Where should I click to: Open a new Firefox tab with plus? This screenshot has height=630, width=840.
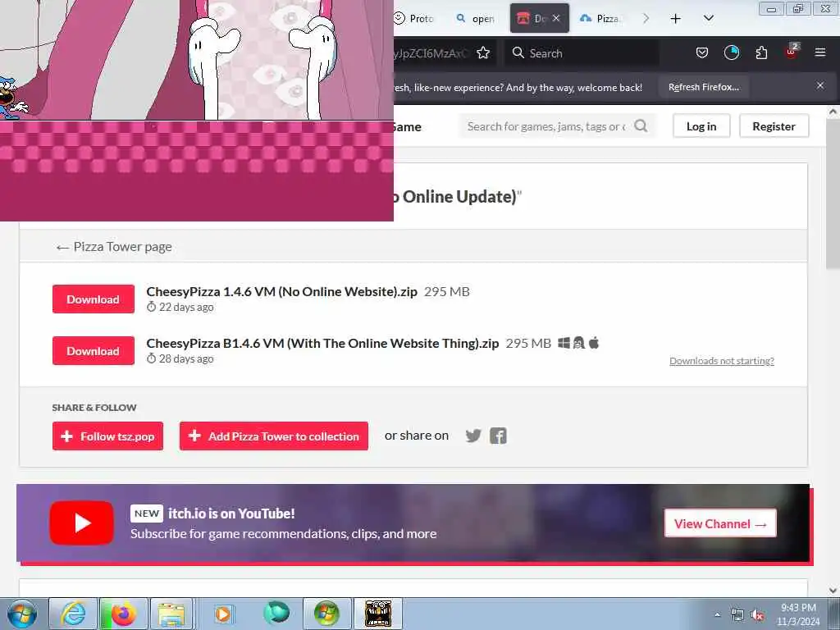pos(676,19)
